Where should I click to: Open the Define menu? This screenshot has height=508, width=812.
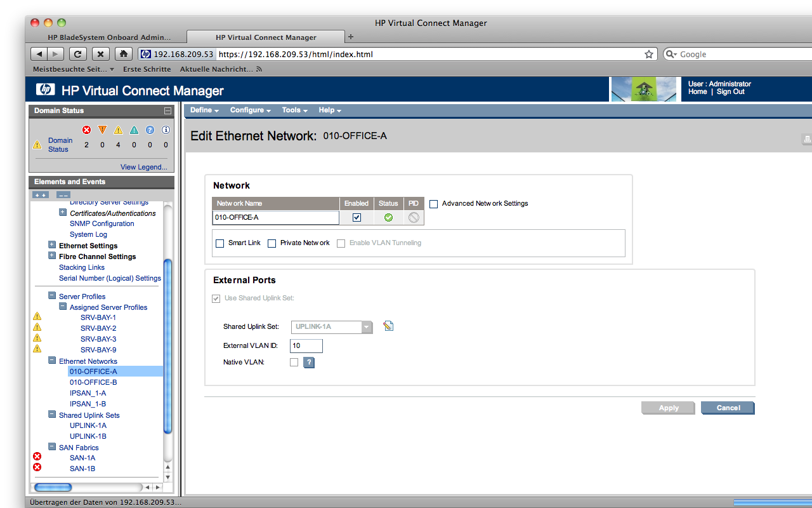pyautogui.click(x=204, y=110)
